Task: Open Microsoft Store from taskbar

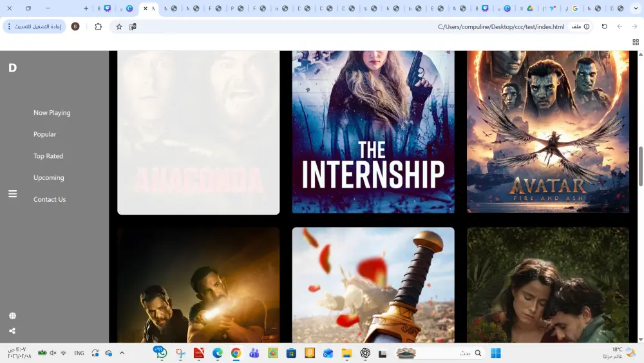Action: [291, 353]
